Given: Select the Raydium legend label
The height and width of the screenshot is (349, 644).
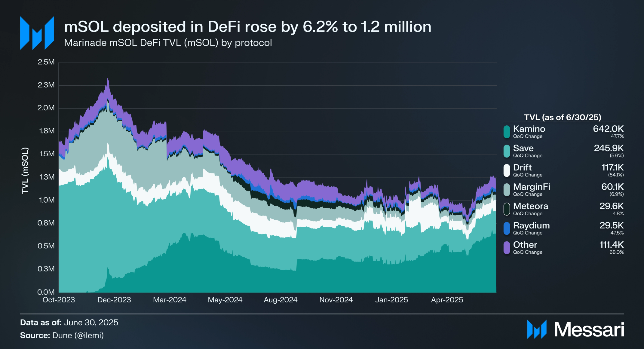Looking at the screenshot, I should [531, 225].
